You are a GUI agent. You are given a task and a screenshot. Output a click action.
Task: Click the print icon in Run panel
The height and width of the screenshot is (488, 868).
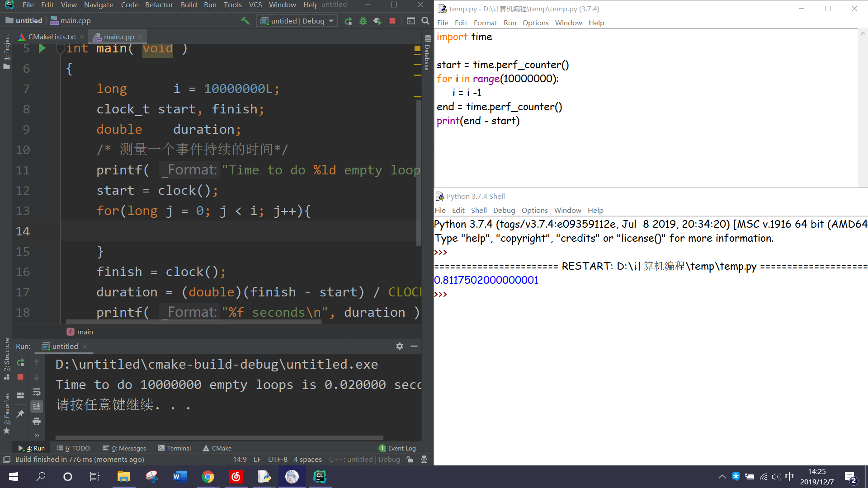point(37,422)
